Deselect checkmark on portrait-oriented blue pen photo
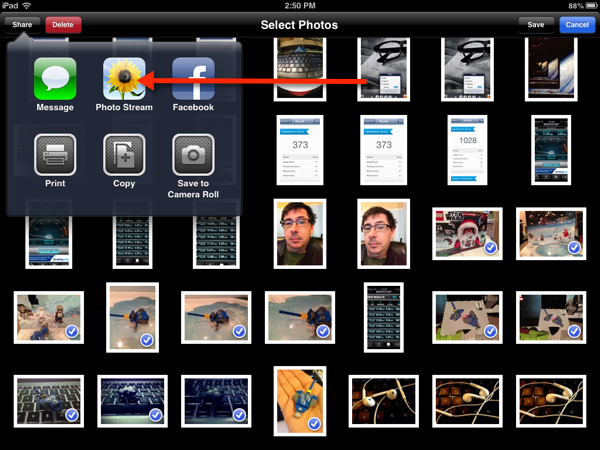 pos(131,317)
